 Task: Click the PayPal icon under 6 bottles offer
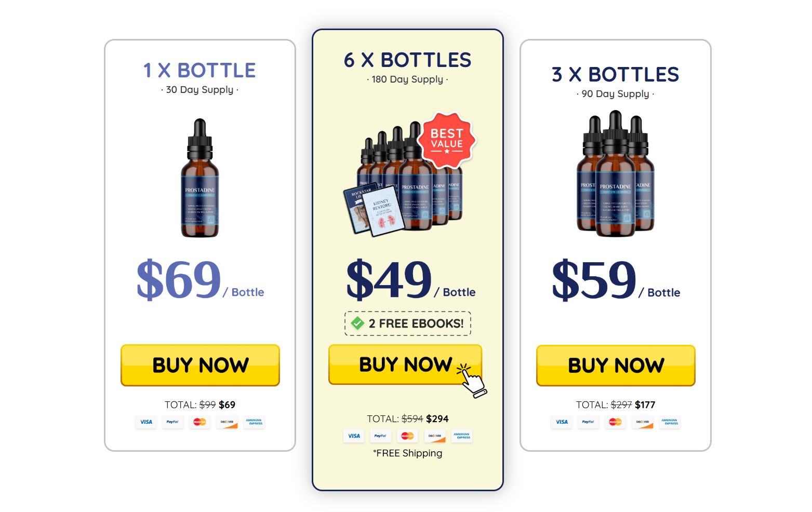380,436
